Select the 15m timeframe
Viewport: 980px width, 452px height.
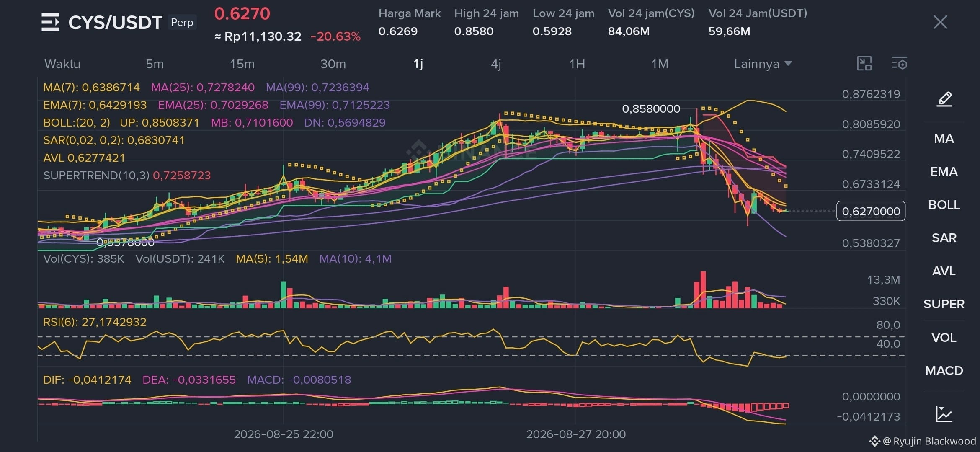pos(242,64)
